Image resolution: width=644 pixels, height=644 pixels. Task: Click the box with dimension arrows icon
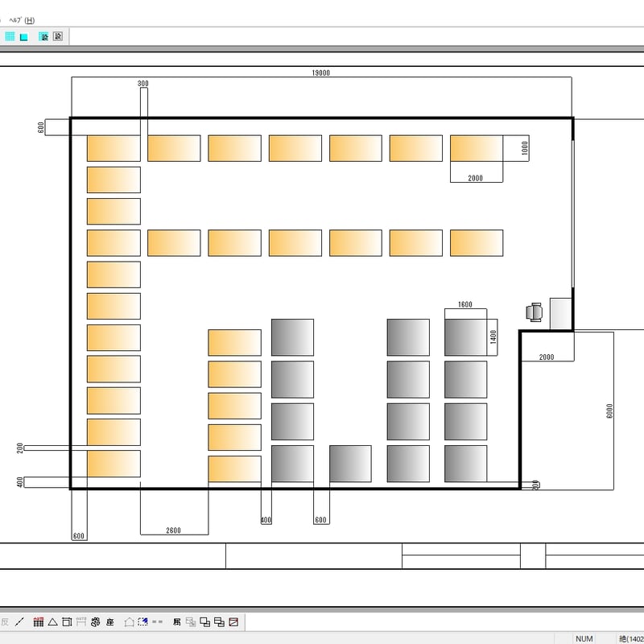tap(67, 621)
